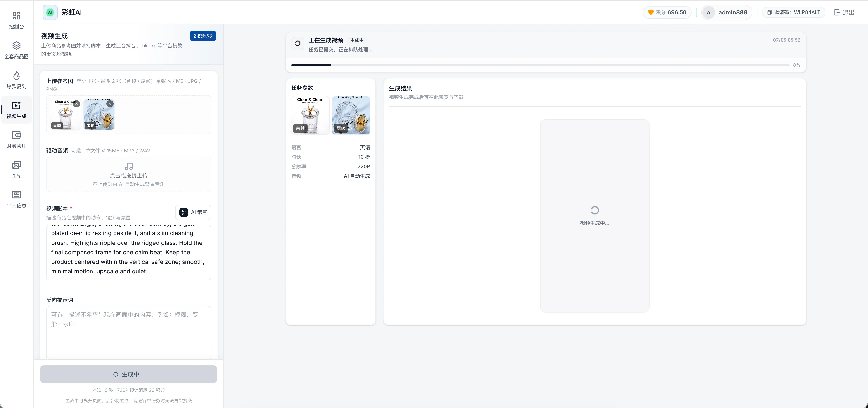Click the AI 帮写 button
The width and height of the screenshot is (868, 408).
(x=193, y=212)
